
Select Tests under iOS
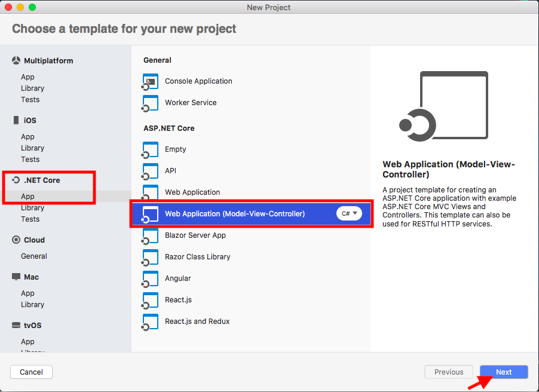tap(30, 160)
